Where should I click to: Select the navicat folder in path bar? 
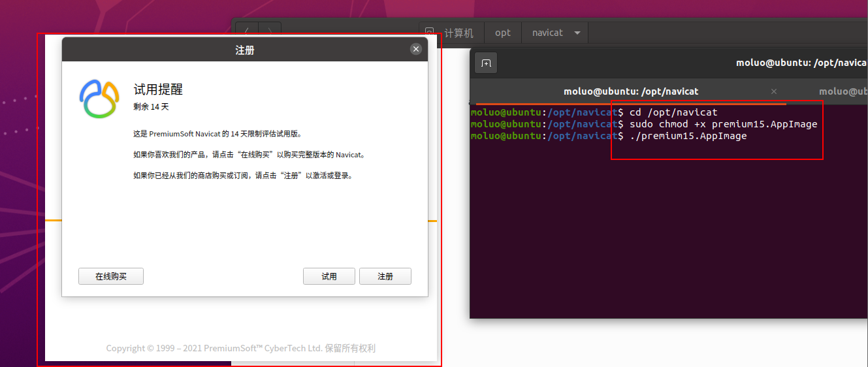click(547, 33)
